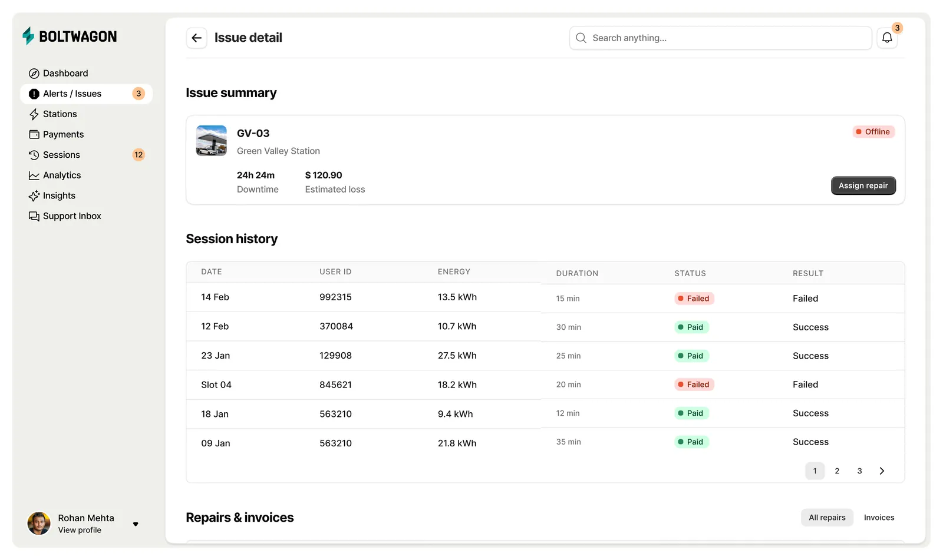Click Failed badge in 14 Feb row
The image size is (943, 560).
pyautogui.click(x=694, y=299)
